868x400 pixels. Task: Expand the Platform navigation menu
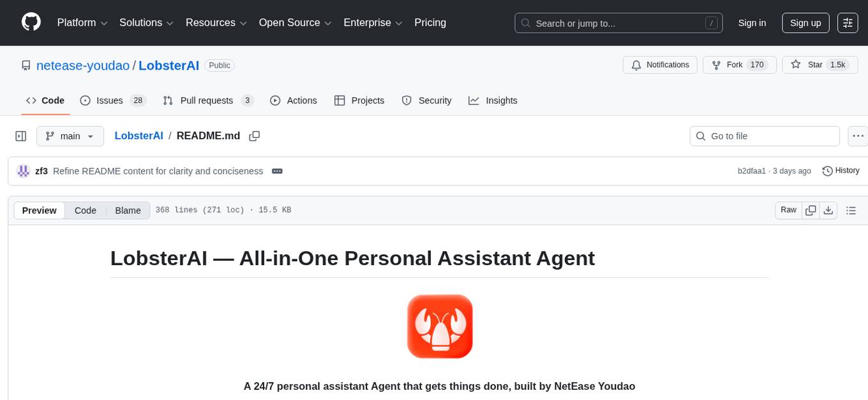pos(82,23)
